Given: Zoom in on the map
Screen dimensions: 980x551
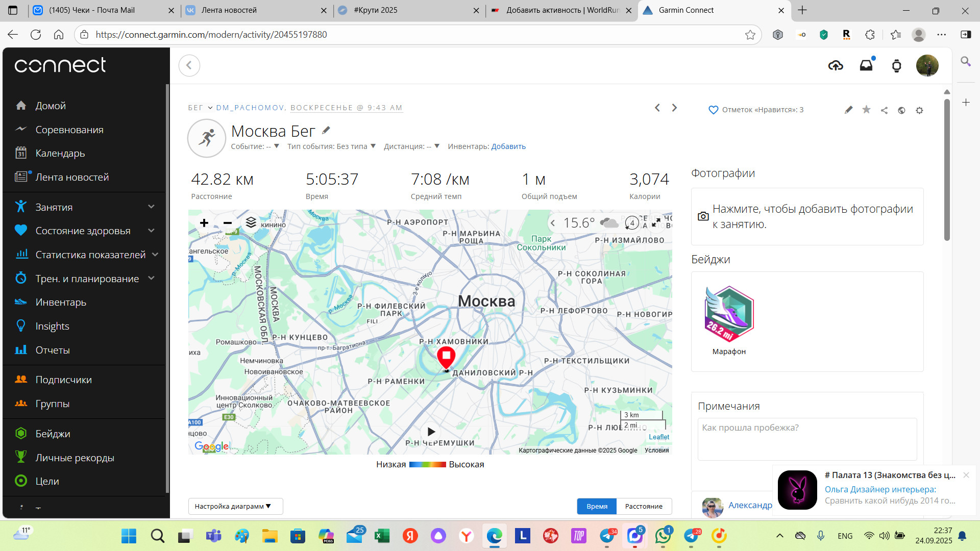Looking at the screenshot, I should click(204, 223).
